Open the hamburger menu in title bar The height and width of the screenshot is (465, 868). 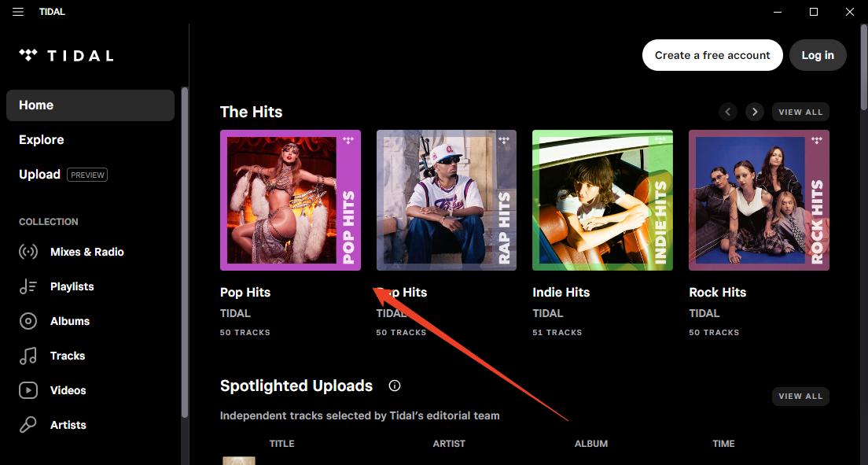tap(18, 12)
